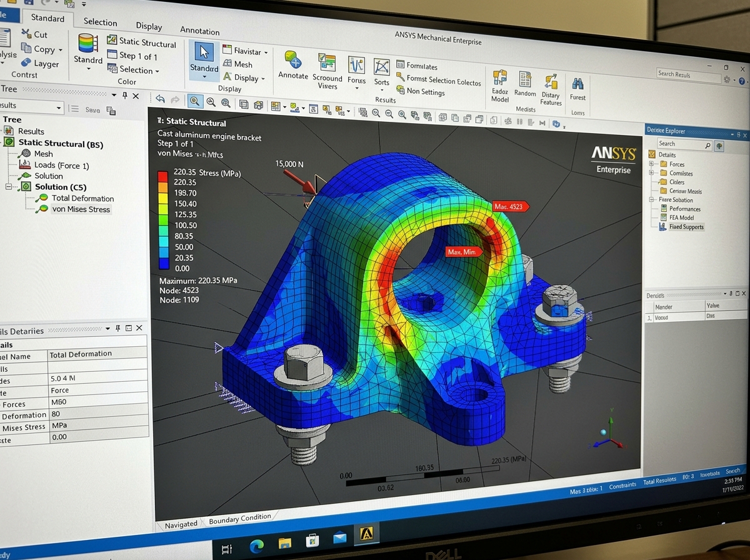Open the Forus dropdown
The height and width of the screenshot is (560, 750).
coord(356,88)
